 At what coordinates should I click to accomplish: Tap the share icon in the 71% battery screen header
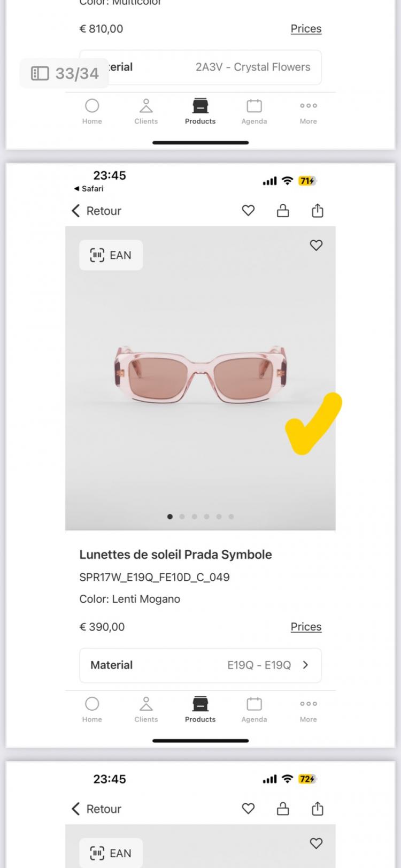318,211
